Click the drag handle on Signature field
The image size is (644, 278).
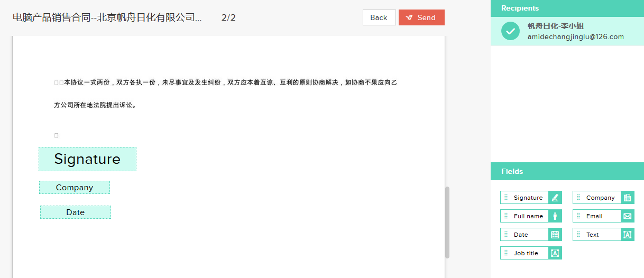pos(506,198)
